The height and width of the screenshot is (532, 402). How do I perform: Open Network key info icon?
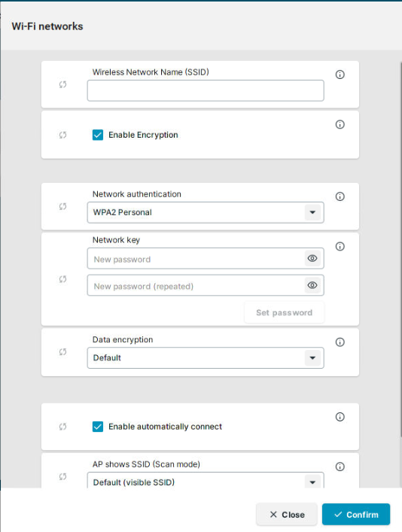(x=340, y=246)
